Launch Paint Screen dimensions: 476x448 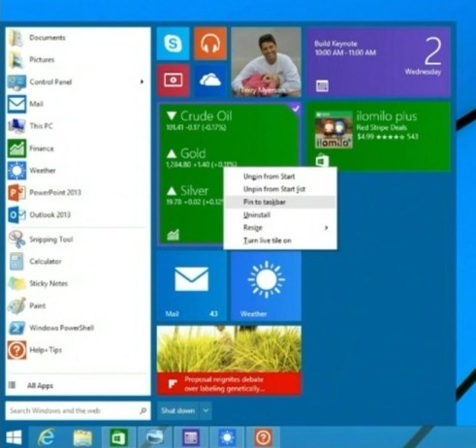pyautogui.click(x=78, y=305)
